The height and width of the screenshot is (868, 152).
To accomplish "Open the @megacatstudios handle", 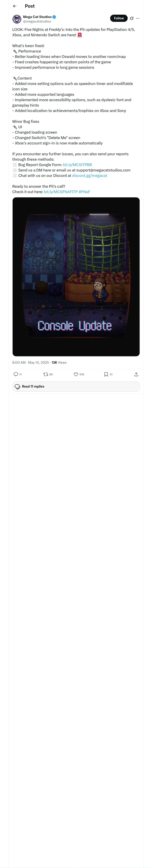I will click(x=37, y=21).
